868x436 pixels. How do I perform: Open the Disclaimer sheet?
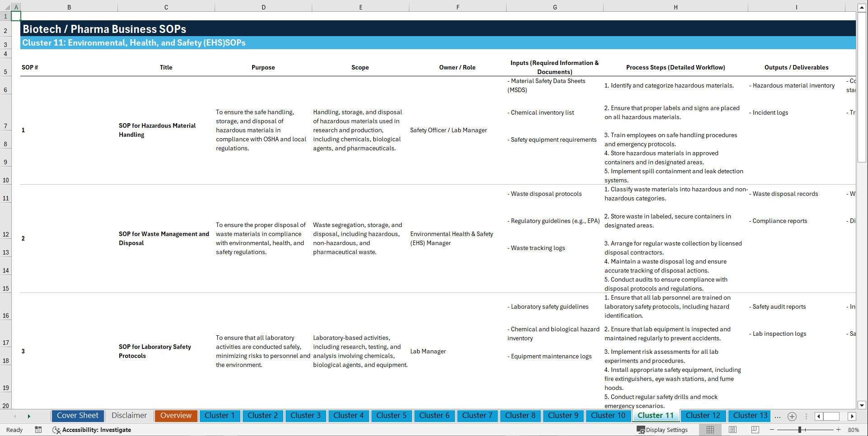pos(129,416)
